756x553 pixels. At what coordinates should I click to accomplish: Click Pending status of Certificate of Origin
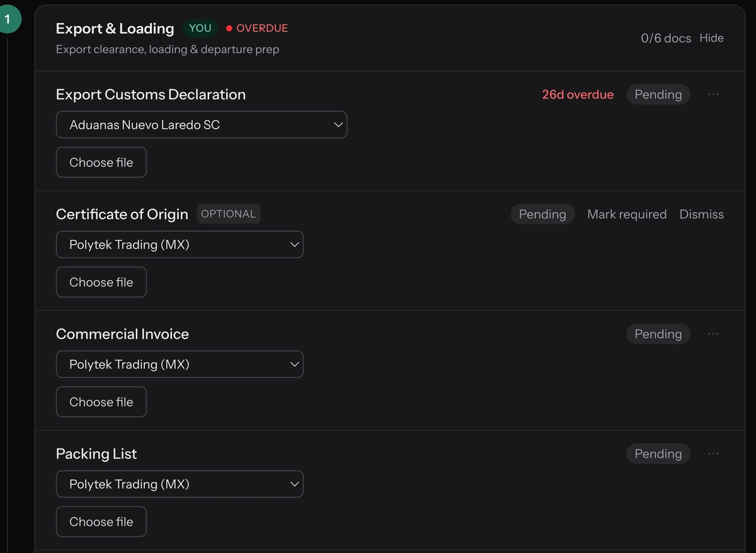point(542,214)
